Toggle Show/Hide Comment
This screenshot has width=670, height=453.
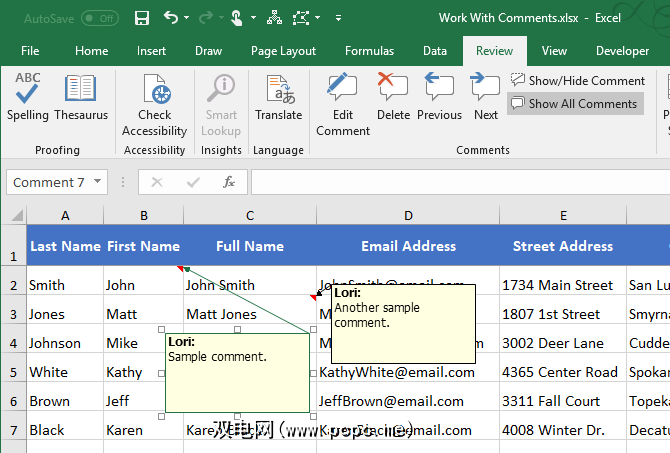(x=578, y=80)
